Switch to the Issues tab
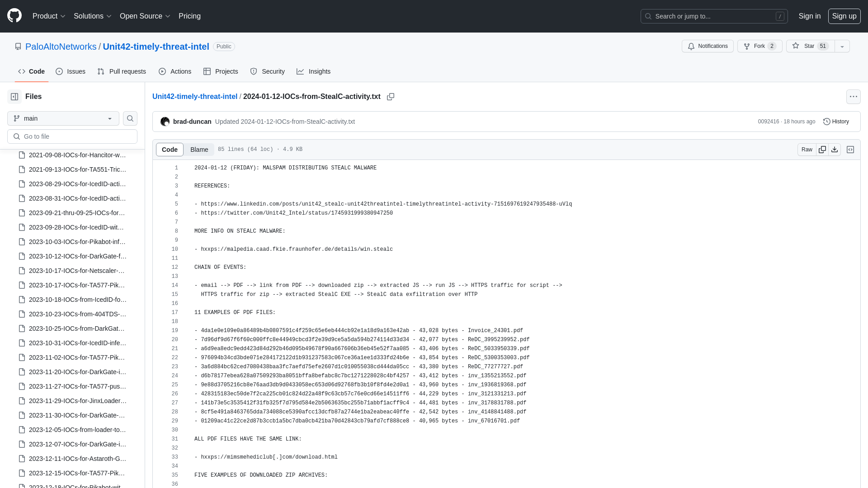This screenshot has width=868, height=488. coord(70,71)
